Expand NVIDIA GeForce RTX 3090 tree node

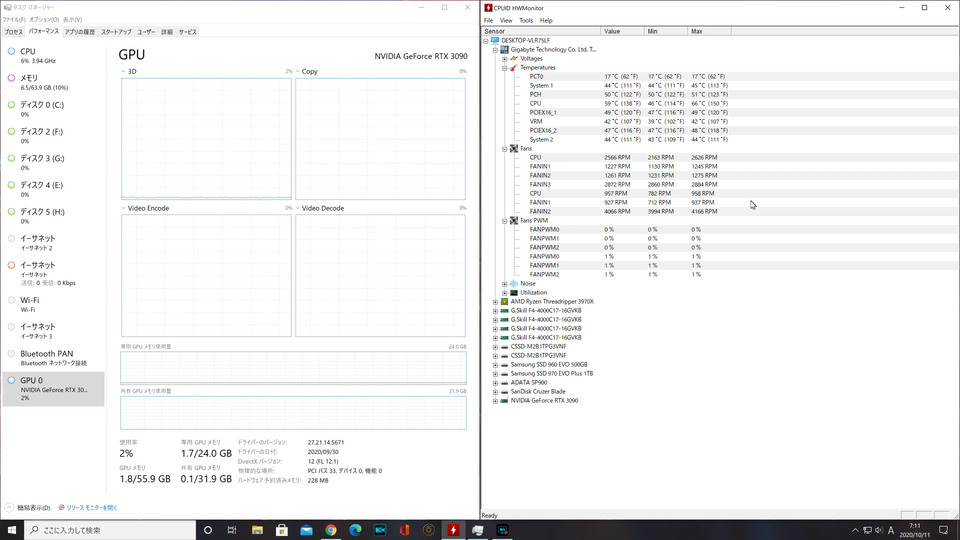(495, 401)
